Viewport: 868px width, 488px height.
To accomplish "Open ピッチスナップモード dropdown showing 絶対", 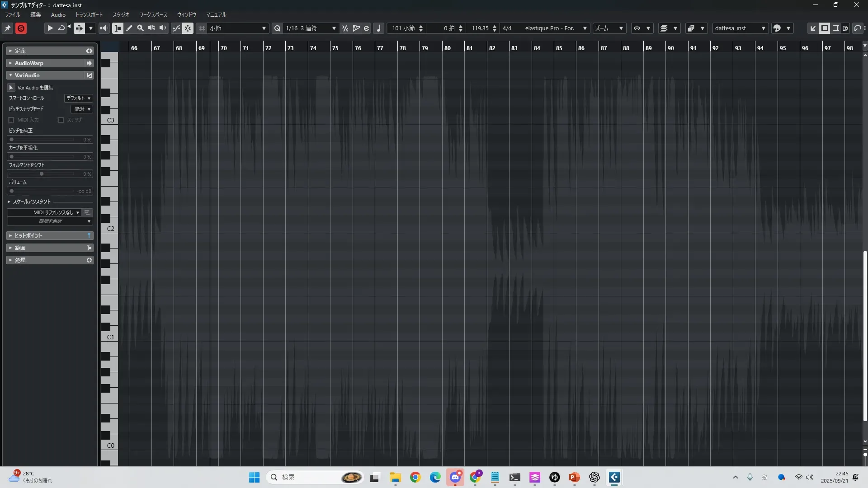I will pyautogui.click(x=82, y=109).
